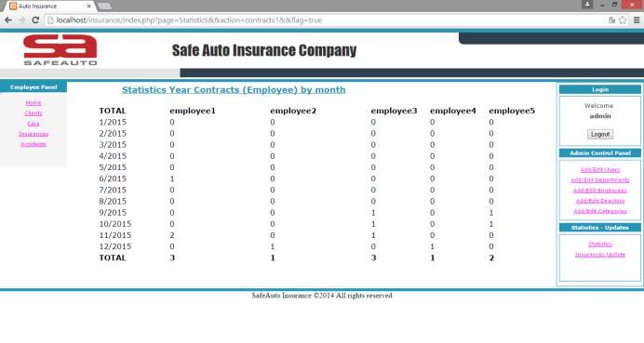
Task: Click the Logout button
Action: [x=600, y=134]
